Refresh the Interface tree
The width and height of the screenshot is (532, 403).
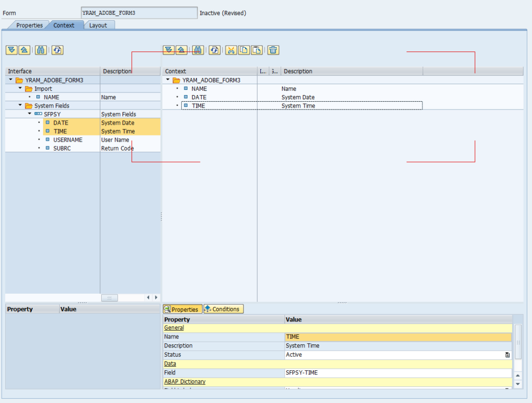click(x=57, y=50)
